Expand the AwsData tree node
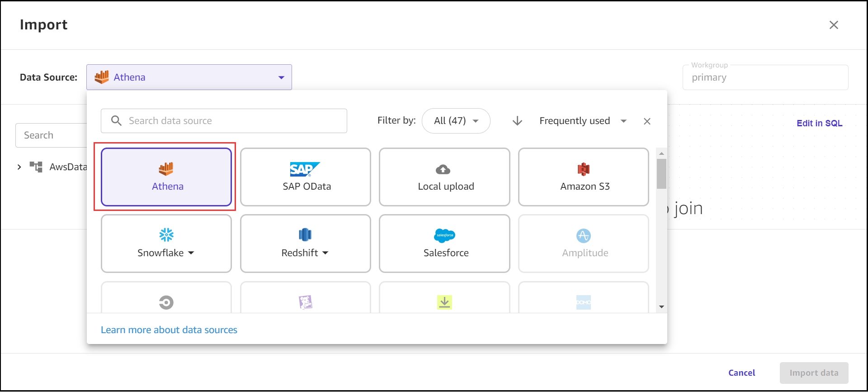Image resolution: width=868 pixels, height=392 pixels. click(x=19, y=167)
